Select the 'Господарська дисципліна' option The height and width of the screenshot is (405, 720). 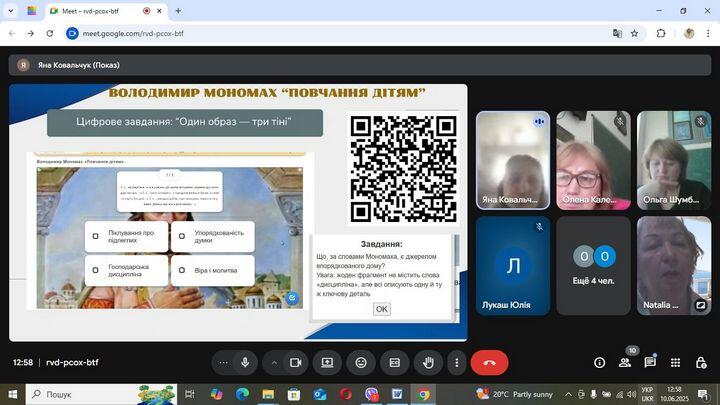[x=126, y=270]
